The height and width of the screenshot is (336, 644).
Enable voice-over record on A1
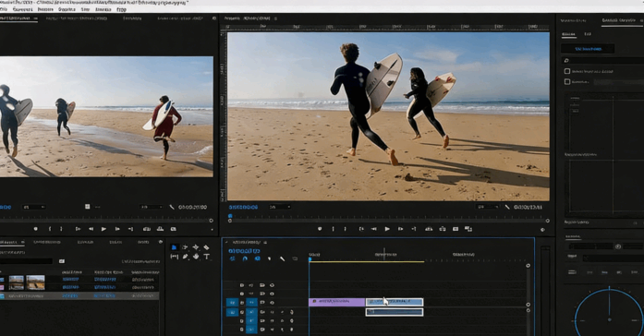click(x=292, y=312)
